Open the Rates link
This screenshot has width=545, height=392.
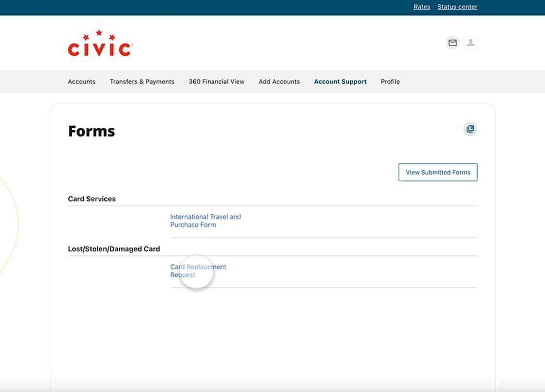(x=421, y=7)
